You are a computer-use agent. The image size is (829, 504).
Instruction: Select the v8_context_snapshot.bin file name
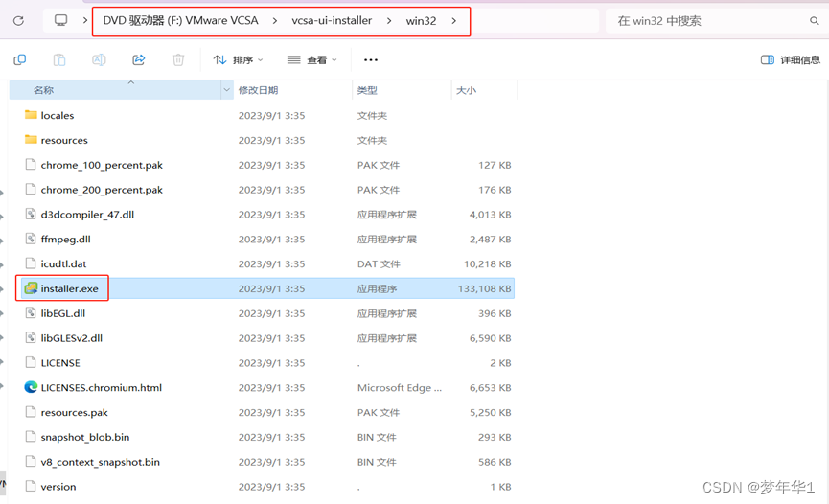(100, 462)
